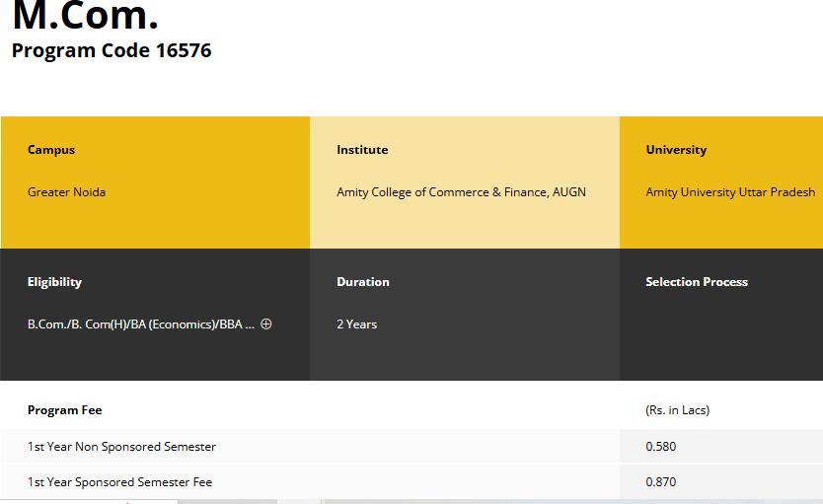Click the 0.580 fee value
This screenshot has width=823, height=504.
(x=661, y=447)
